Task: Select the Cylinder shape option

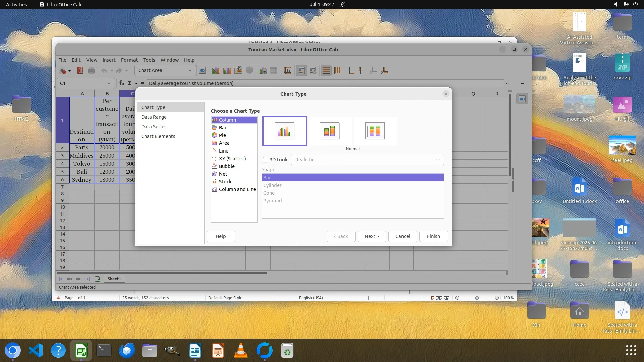Action: pyautogui.click(x=272, y=185)
